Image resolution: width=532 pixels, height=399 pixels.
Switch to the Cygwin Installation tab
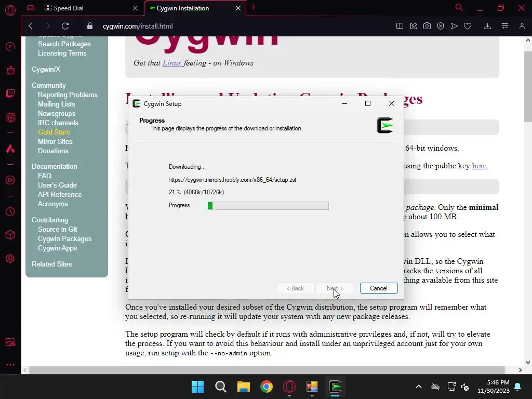point(195,8)
